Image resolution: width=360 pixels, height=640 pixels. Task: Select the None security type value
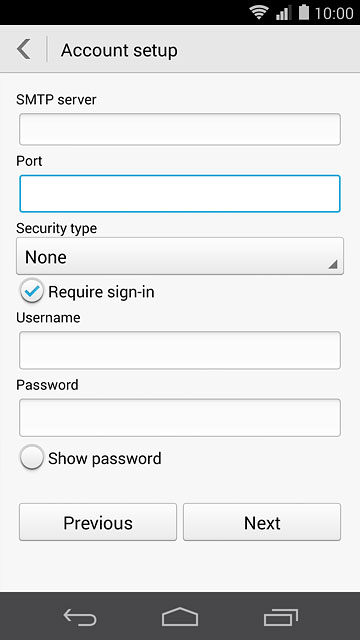coord(46,257)
